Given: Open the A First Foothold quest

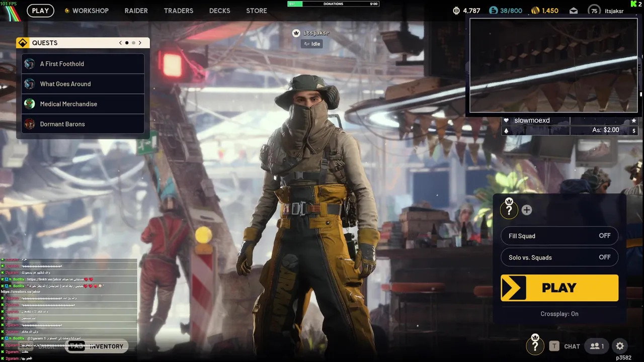Looking at the screenshot, I should point(83,64).
